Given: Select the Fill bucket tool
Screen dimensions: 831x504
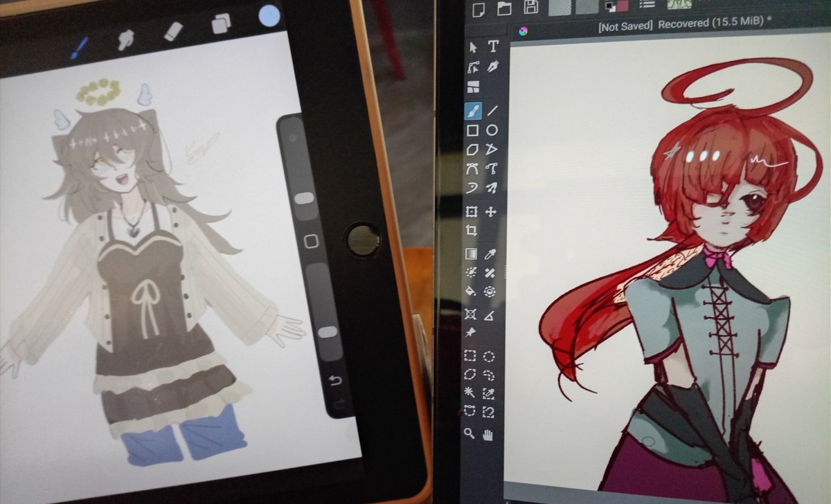Looking at the screenshot, I should 471,291.
